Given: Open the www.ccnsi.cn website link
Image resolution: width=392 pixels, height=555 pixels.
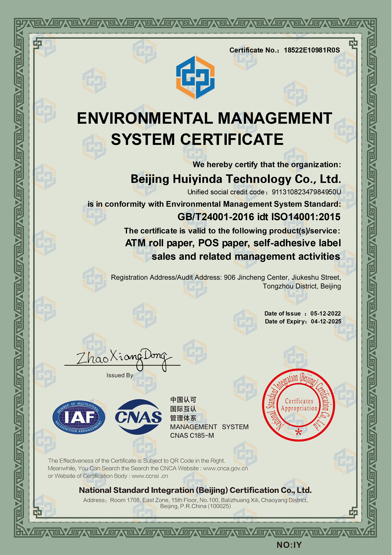Looking at the screenshot, I should point(150,476).
